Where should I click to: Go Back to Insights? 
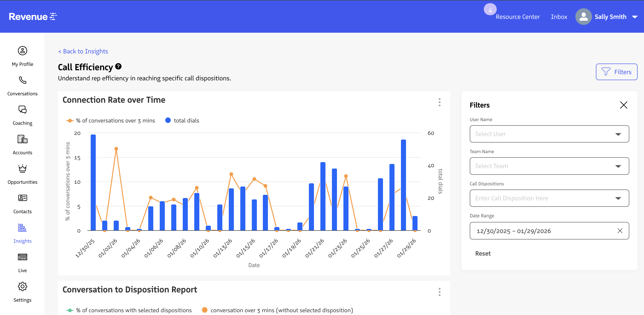tap(83, 51)
